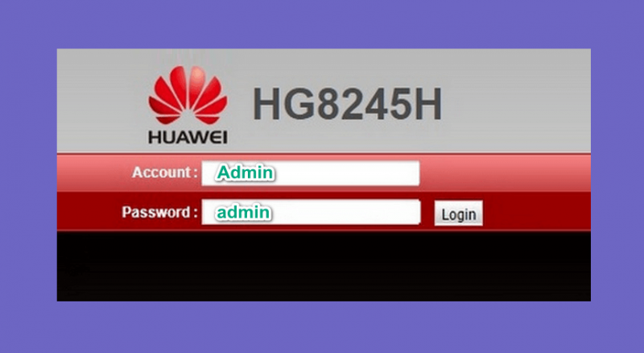Click the Login button
The image size is (644, 353).
458,214
